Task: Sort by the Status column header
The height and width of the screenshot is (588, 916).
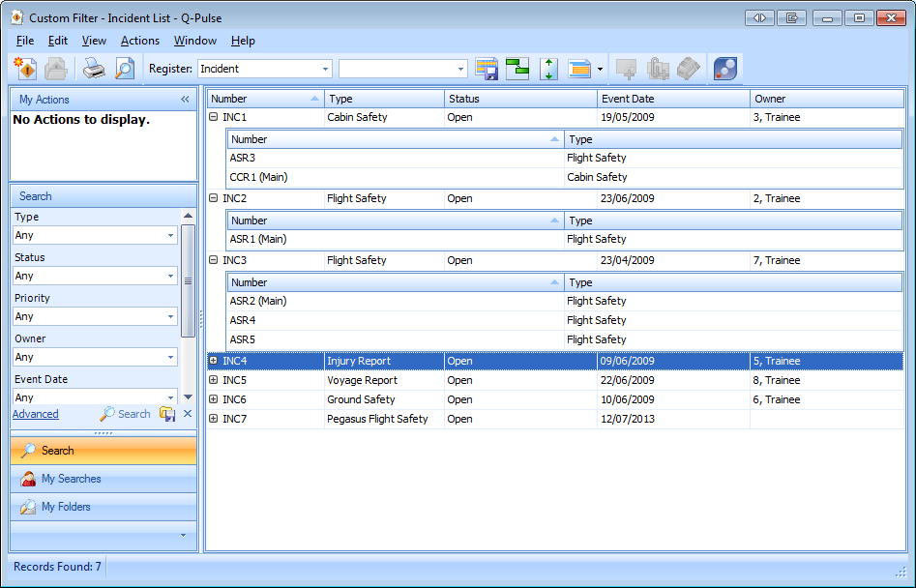Action: pyautogui.click(x=520, y=99)
